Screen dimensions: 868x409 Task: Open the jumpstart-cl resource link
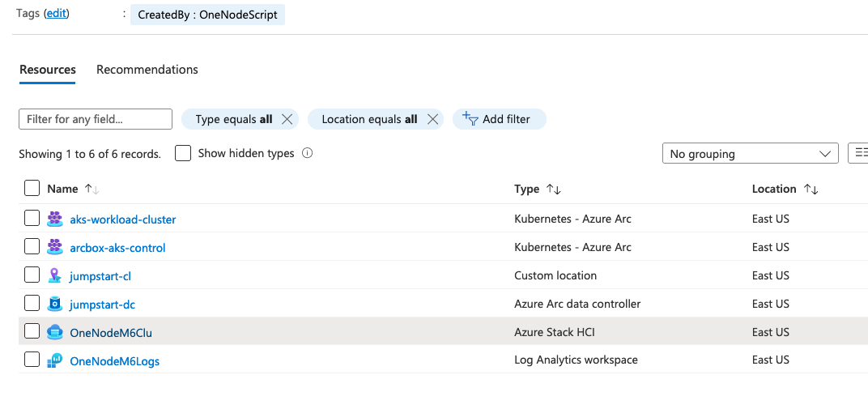(x=100, y=276)
